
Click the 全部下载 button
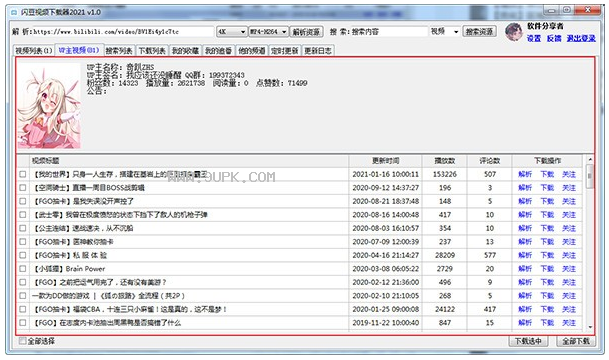click(576, 341)
